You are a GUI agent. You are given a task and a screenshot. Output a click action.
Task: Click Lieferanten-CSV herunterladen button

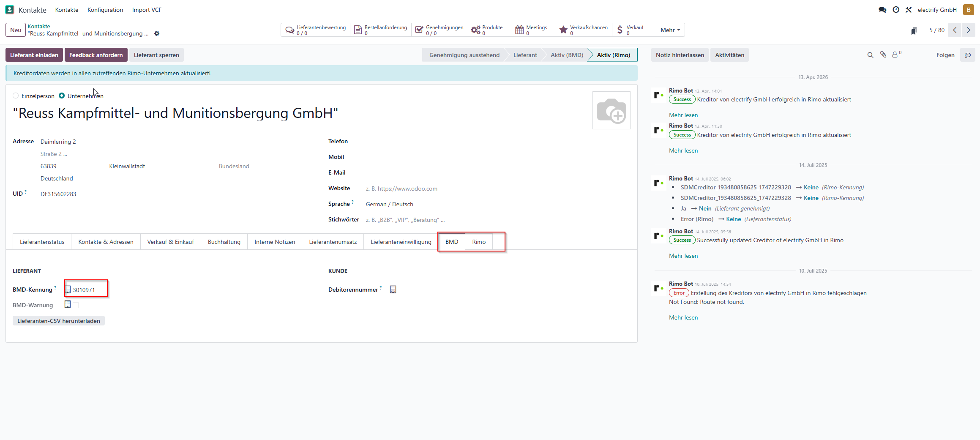[59, 321]
